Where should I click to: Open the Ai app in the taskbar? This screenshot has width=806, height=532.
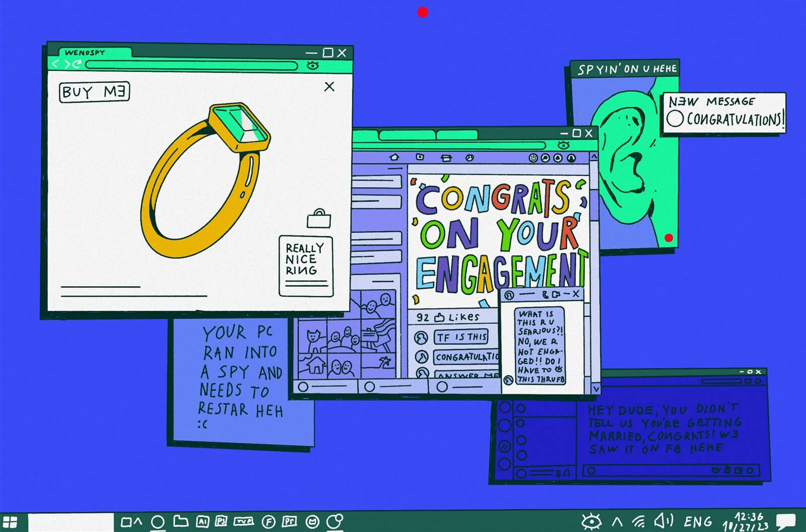203,521
